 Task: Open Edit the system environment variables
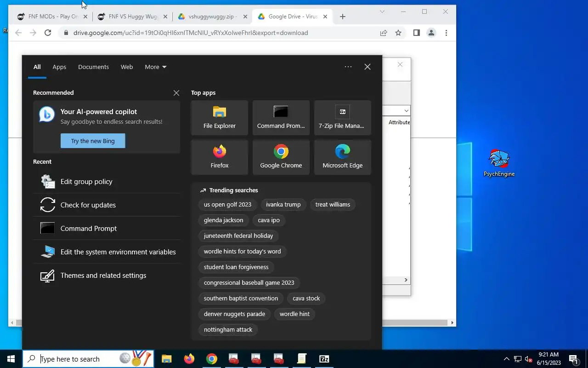click(107, 252)
